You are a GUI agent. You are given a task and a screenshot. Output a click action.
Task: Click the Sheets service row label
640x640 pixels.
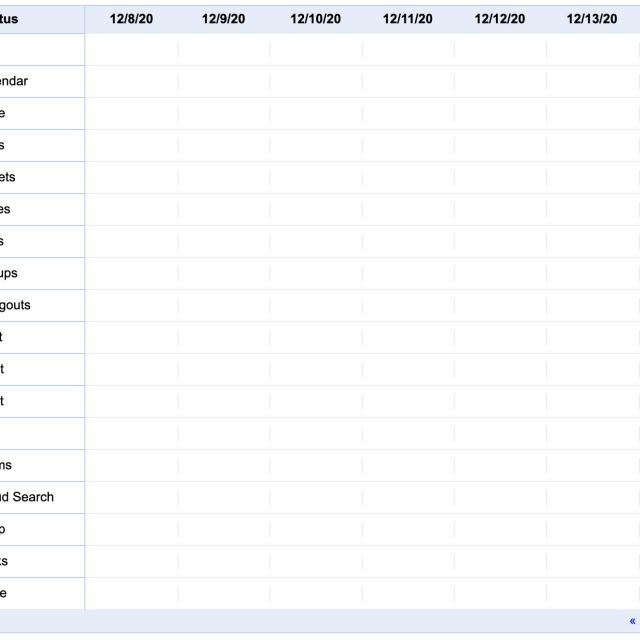pyautogui.click(x=8, y=177)
